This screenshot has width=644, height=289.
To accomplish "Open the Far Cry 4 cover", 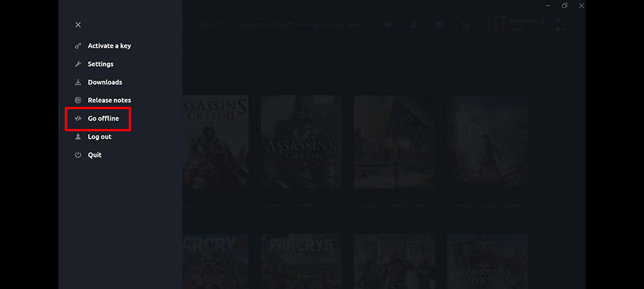I will (x=215, y=261).
